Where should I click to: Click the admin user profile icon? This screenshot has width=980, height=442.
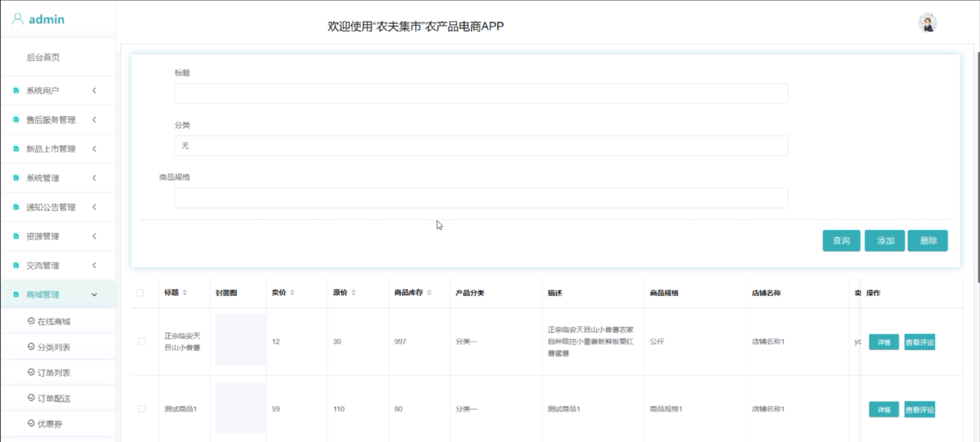click(18, 19)
